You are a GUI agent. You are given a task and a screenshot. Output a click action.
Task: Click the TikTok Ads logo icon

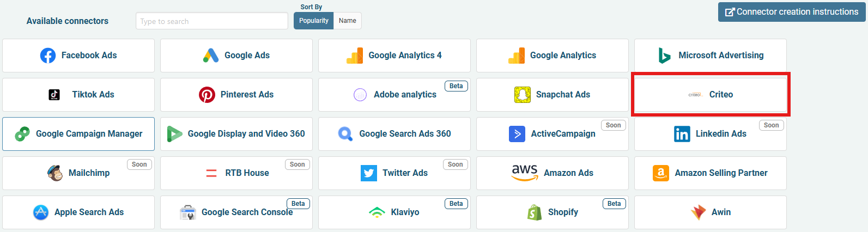click(x=54, y=95)
